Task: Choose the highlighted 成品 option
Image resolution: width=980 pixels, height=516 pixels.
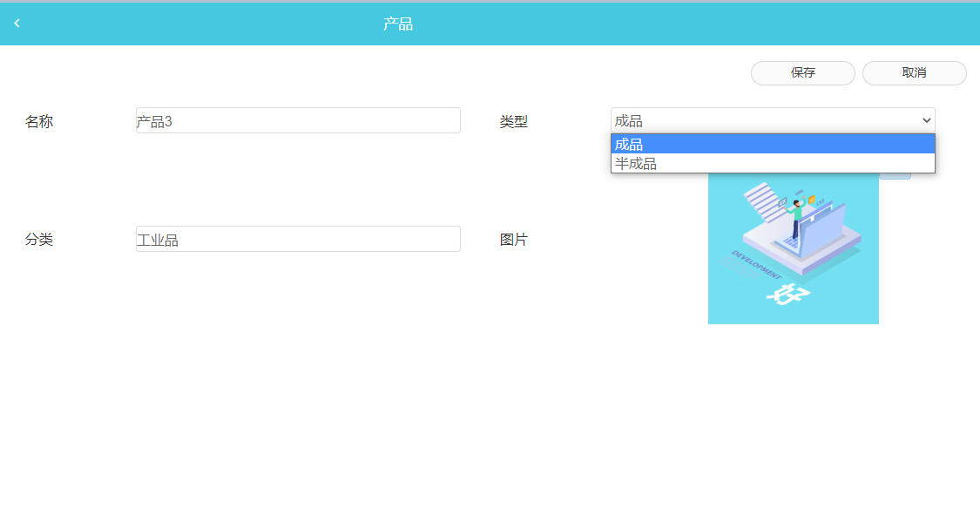Action: (x=773, y=144)
